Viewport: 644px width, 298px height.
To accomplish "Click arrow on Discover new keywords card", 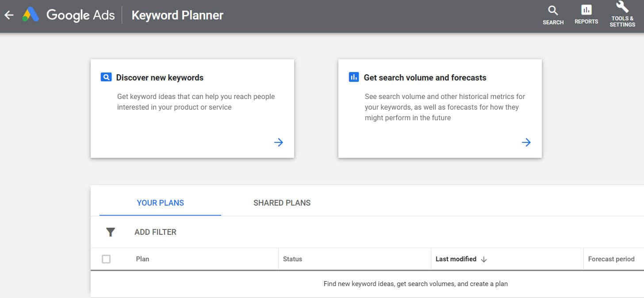I will pyautogui.click(x=278, y=142).
